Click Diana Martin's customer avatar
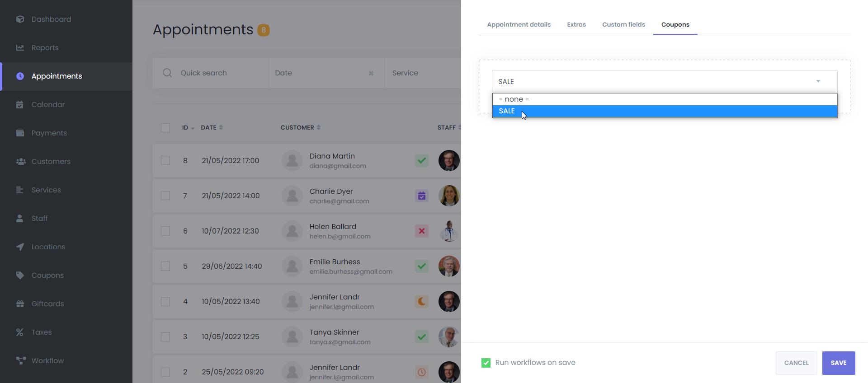Viewport: 868px width, 383px height. pyautogui.click(x=292, y=160)
